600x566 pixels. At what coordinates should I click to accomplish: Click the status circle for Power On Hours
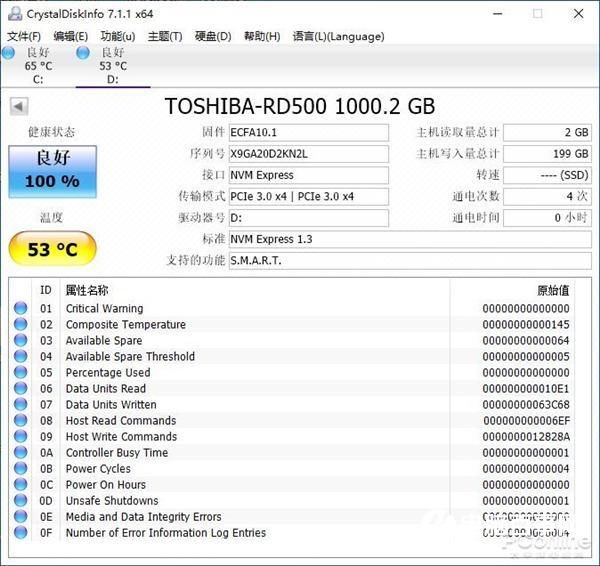coord(21,484)
